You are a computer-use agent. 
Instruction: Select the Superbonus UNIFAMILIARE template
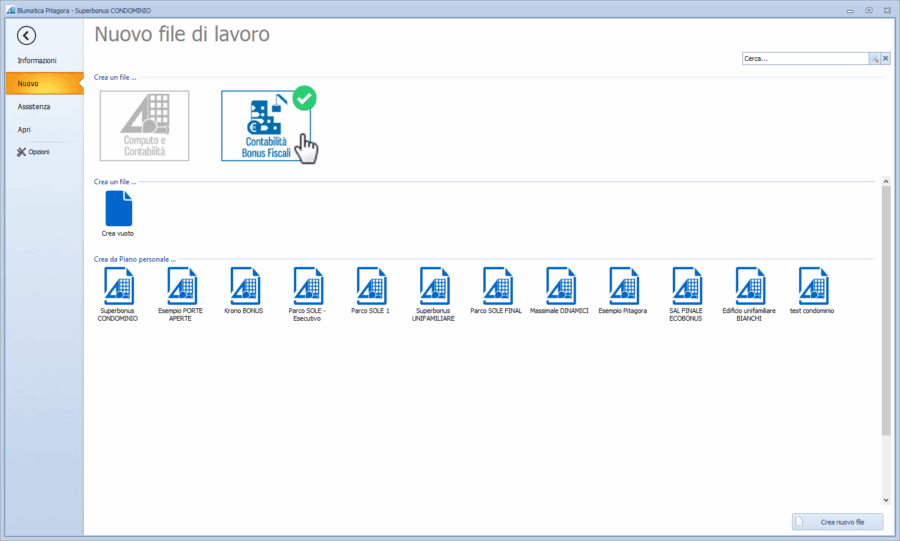(433, 294)
